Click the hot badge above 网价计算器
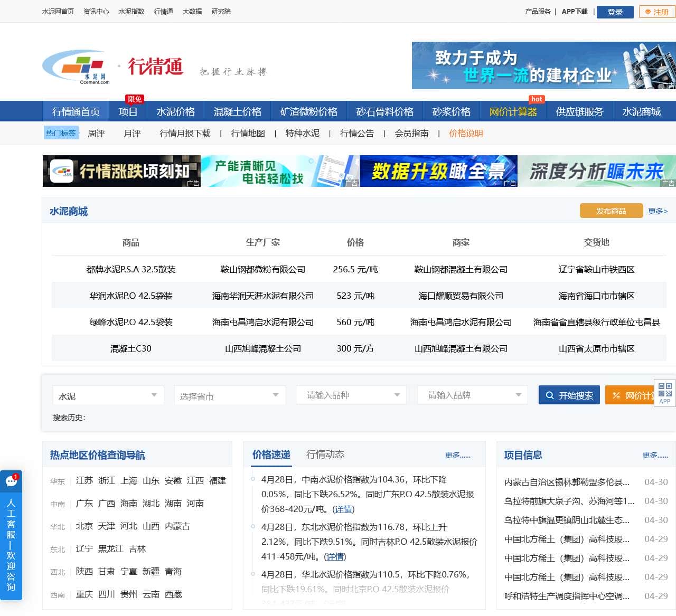This screenshot has height=616, width=676. [537, 99]
